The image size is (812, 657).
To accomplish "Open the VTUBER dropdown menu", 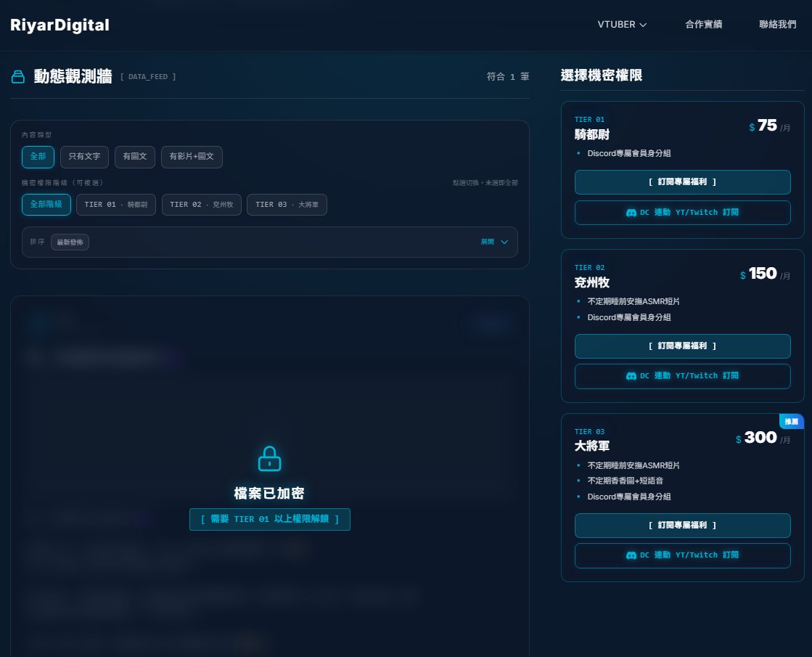I will pyautogui.click(x=622, y=25).
